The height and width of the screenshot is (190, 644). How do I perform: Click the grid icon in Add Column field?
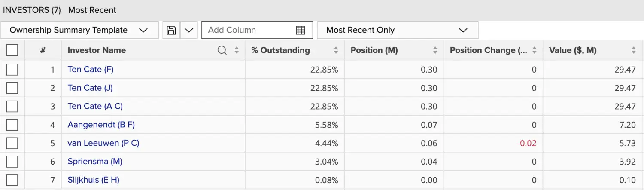click(301, 30)
